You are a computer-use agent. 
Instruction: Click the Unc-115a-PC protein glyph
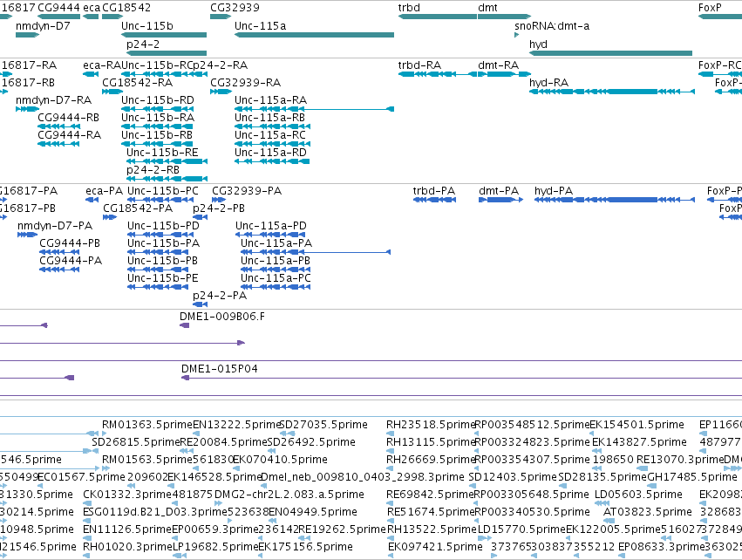(276, 287)
